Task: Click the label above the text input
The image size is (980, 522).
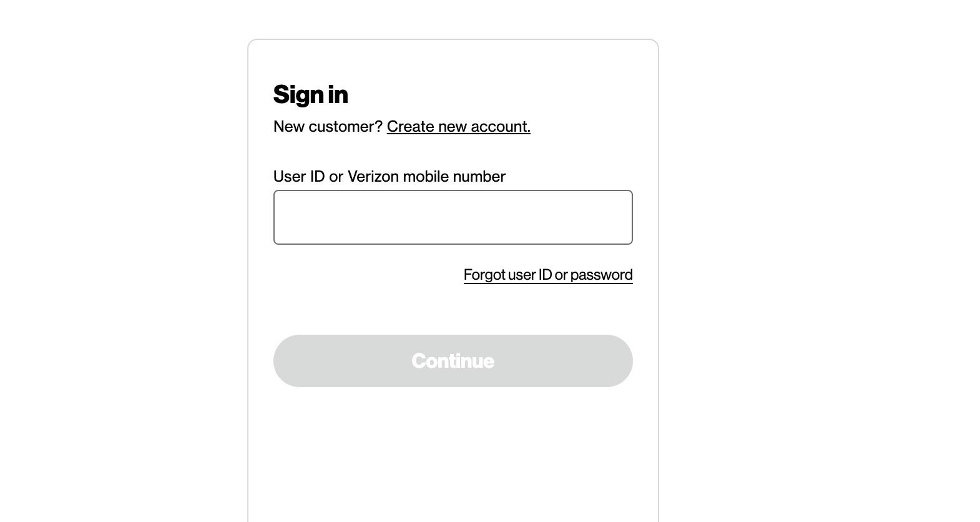Action: pos(389,177)
